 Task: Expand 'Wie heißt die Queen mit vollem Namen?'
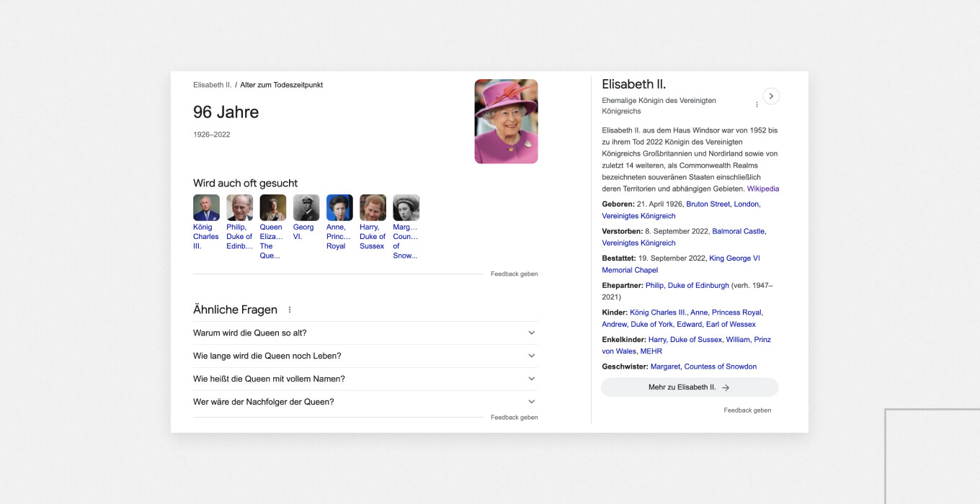click(x=365, y=379)
